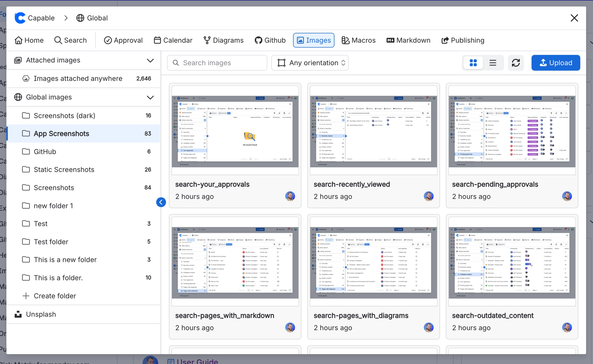Switch to grid view layout

pos(473,63)
